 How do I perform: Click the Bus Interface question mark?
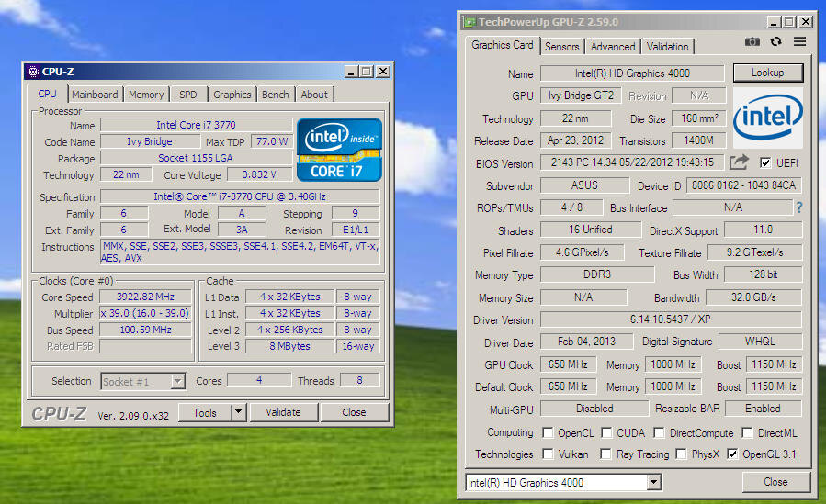[x=799, y=207]
